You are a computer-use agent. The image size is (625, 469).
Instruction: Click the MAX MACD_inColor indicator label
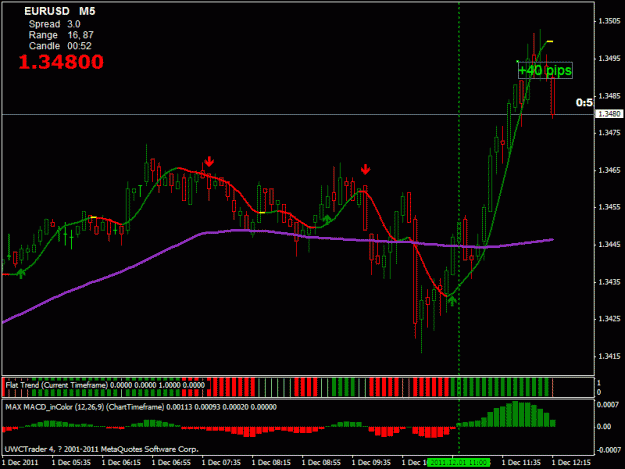click(141, 407)
